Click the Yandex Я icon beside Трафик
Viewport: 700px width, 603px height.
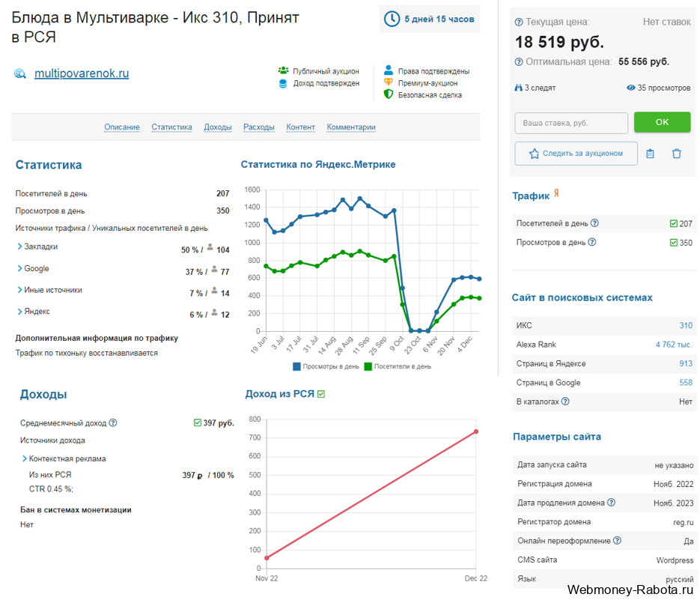point(556,193)
